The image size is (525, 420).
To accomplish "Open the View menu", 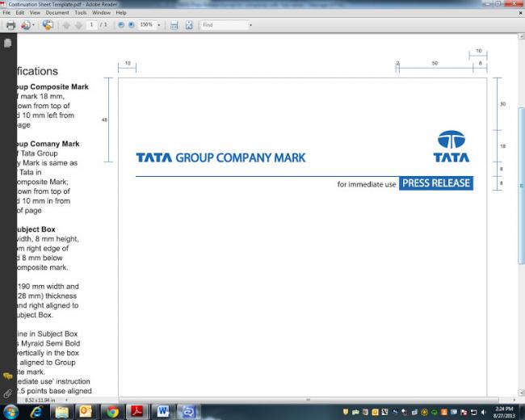I will tap(35, 13).
